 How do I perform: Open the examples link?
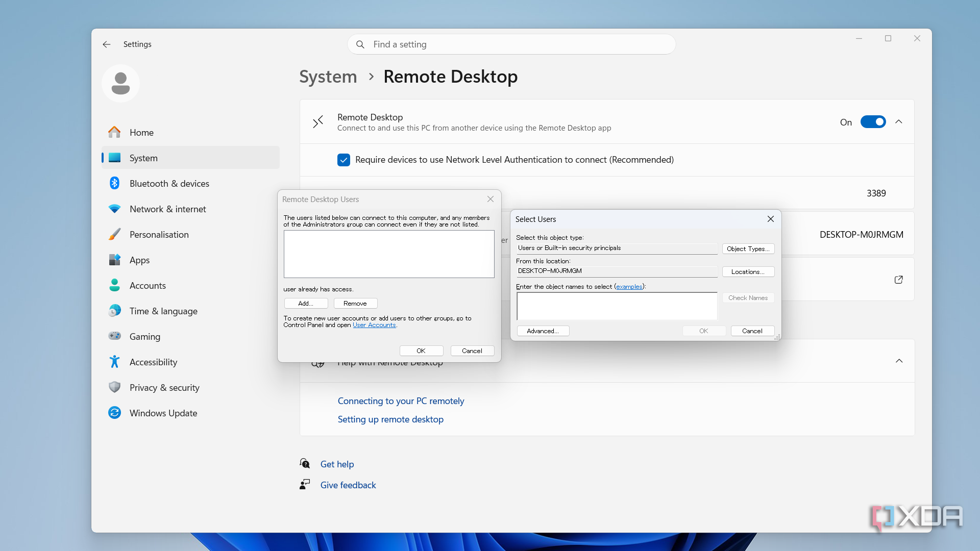629,287
